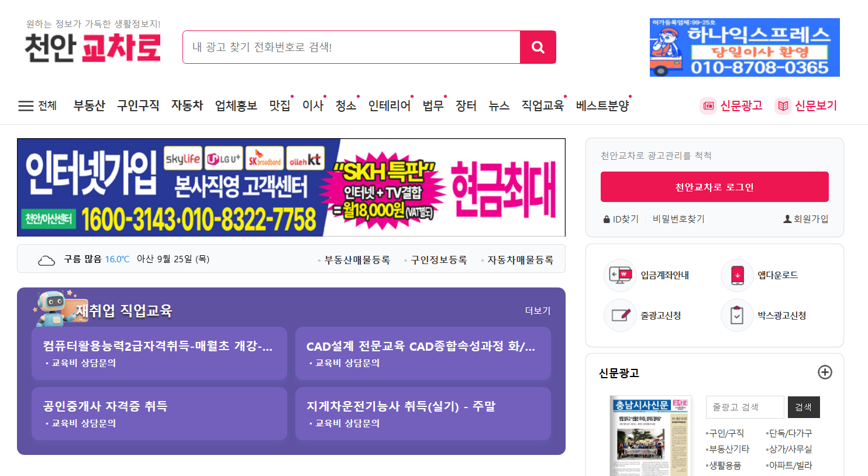The height and width of the screenshot is (476, 868).
Task: Open the 박스광고신청 clipboard icon
Action: [x=737, y=316]
